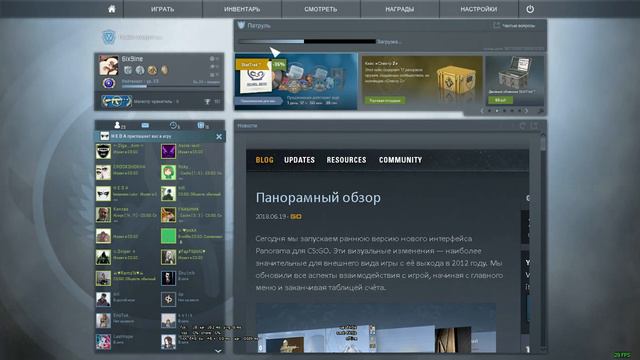
Task: Show previous store carousel page arrow
Action: tap(482, 111)
